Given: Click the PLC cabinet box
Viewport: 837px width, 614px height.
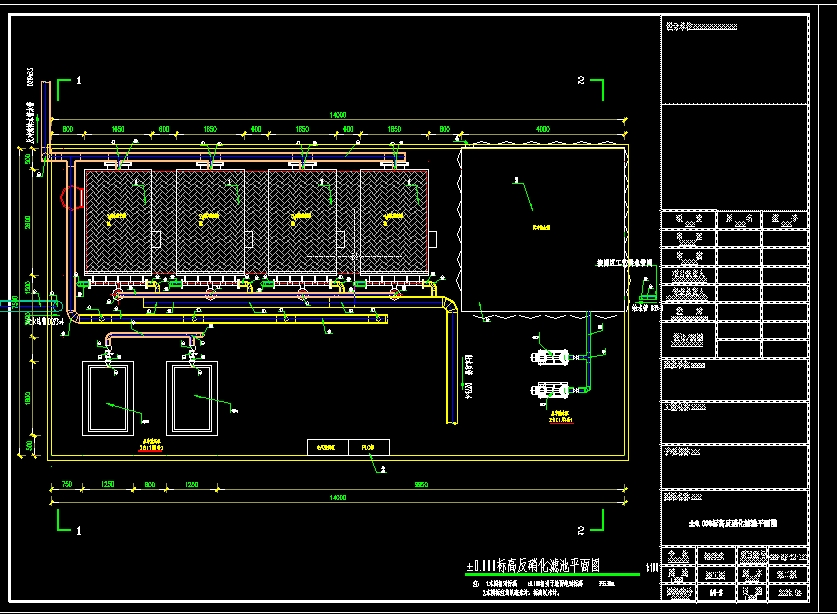Looking at the screenshot, I should tap(369, 447).
